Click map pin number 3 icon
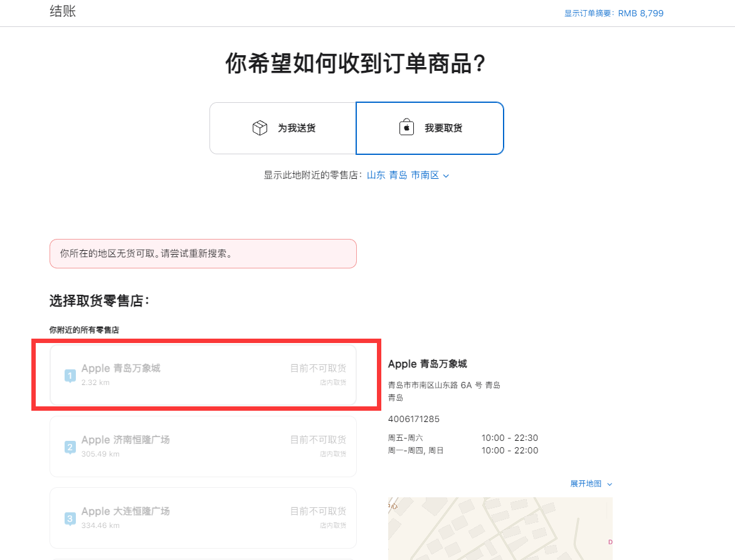This screenshot has width=735, height=560. [70, 519]
